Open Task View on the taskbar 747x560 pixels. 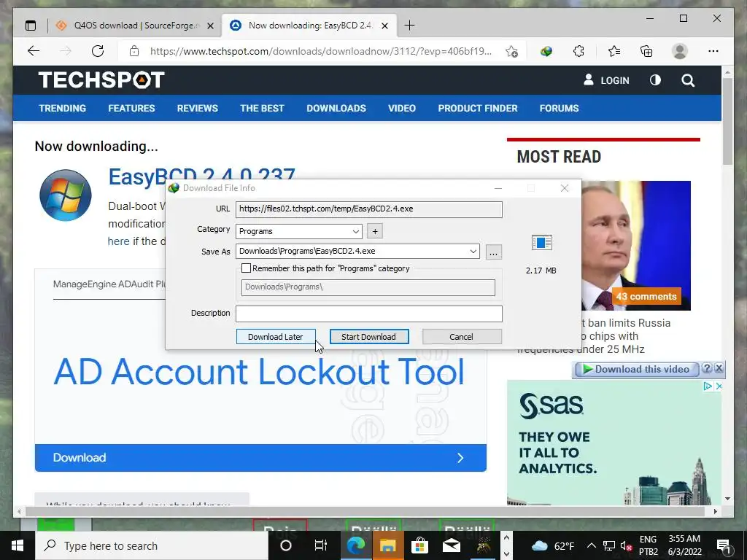click(x=321, y=545)
